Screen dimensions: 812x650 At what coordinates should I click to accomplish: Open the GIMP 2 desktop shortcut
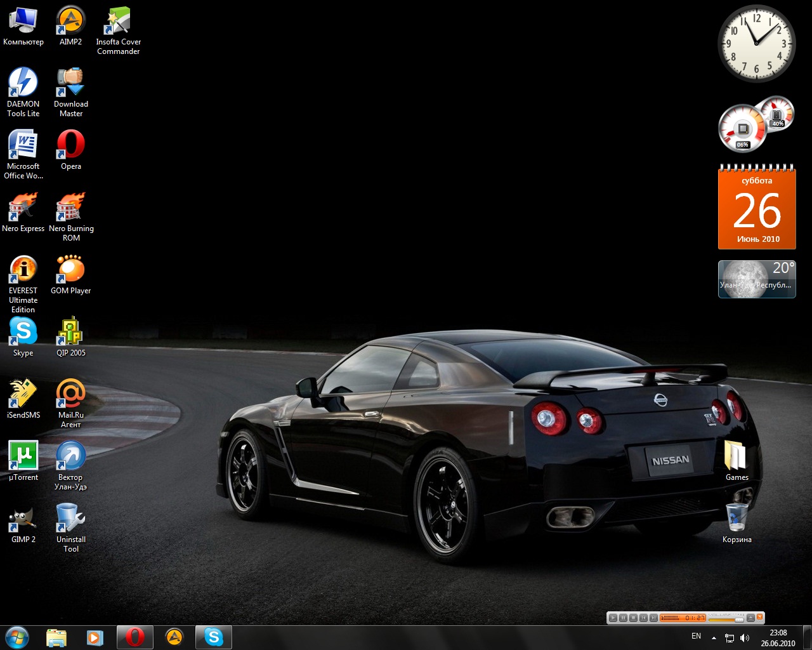coord(23,519)
